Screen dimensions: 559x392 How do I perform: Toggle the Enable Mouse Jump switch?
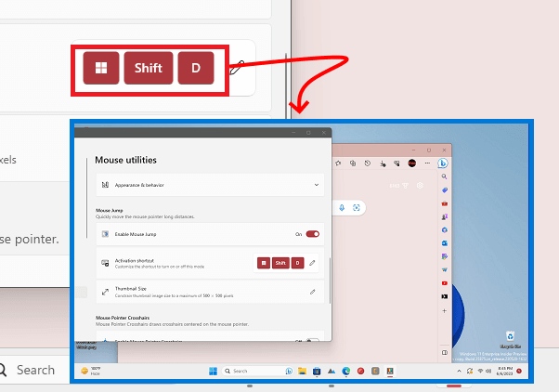point(313,234)
